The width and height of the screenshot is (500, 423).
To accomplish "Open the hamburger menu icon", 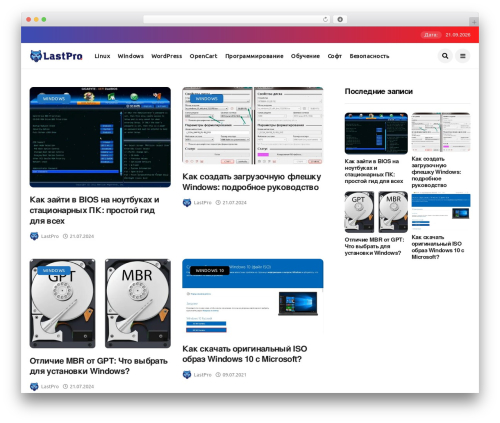I will tap(463, 56).
